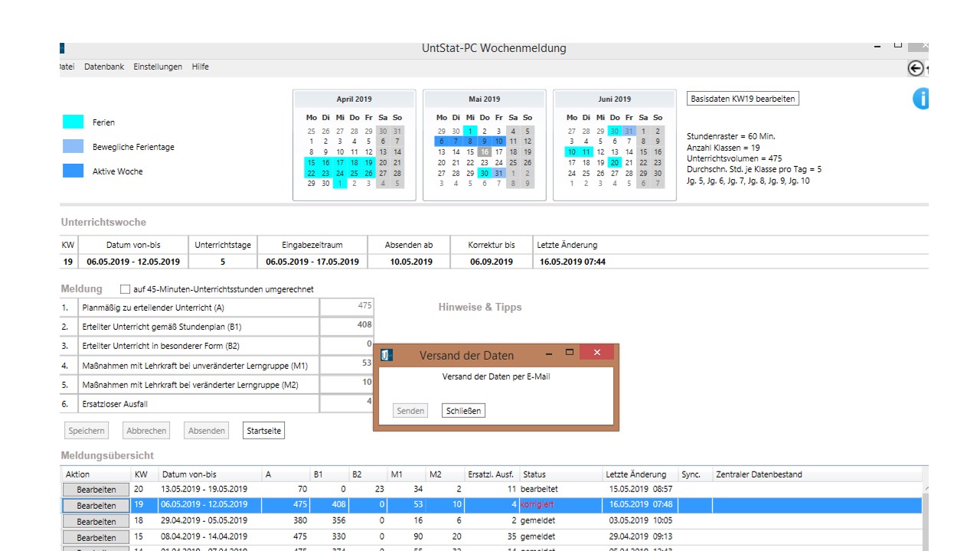Viewport: 980px width, 551px height.
Task: Open the Datei menu
Action: 67,67
